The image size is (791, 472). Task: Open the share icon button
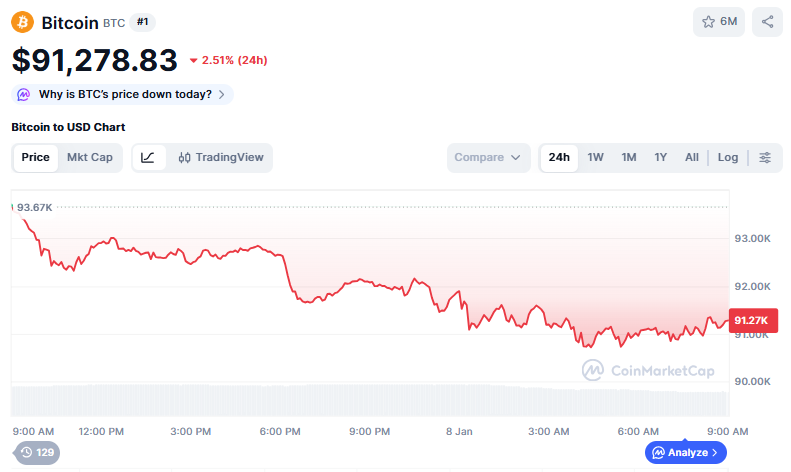768,22
